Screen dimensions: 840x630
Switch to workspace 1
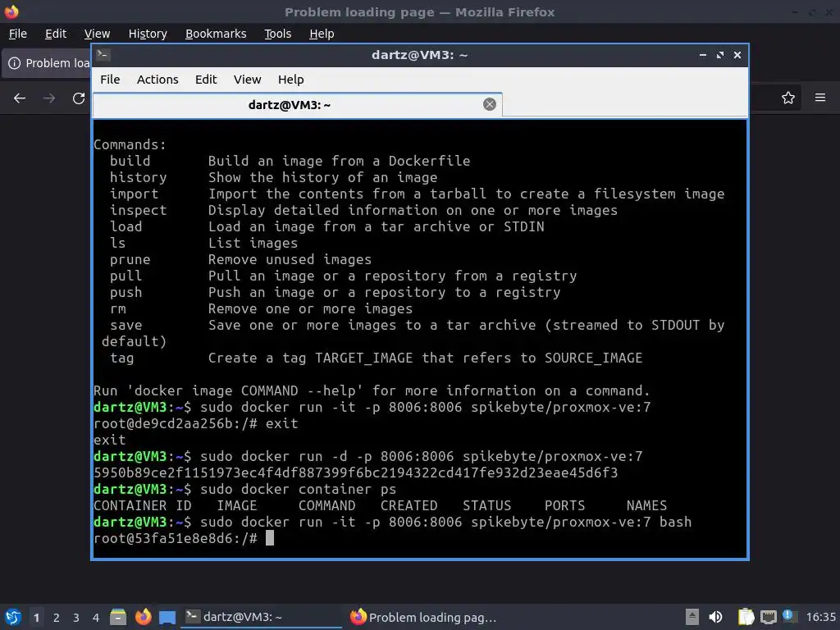(36, 618)
